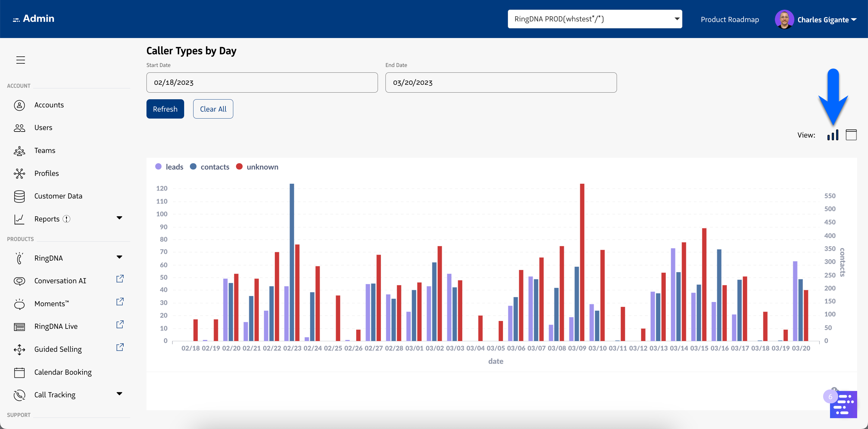This screenshot has height=429, width=868.
Task: Click the tall 03/09 unknown red bar
Action: tap(582, 263)
